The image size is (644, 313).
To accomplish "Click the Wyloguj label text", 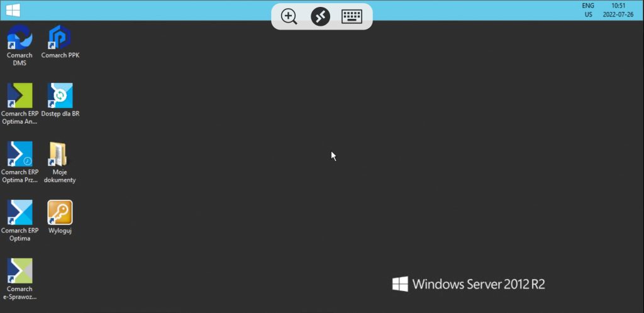I will click(x=60, y=231).
